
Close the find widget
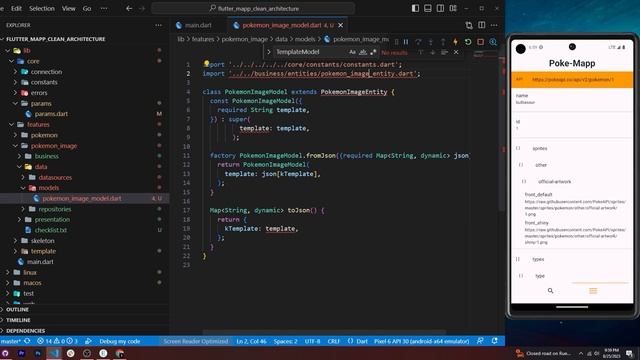tap(456, 52)
